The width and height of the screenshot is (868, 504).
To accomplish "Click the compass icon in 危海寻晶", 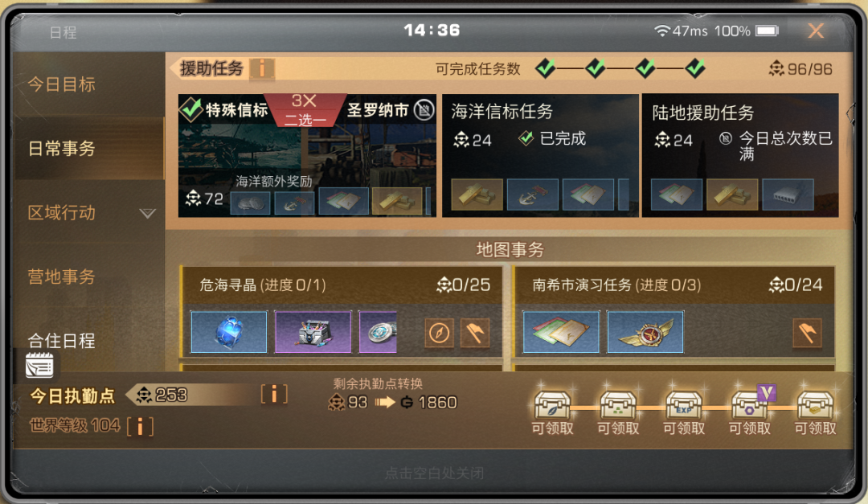I will pos(440,333).
